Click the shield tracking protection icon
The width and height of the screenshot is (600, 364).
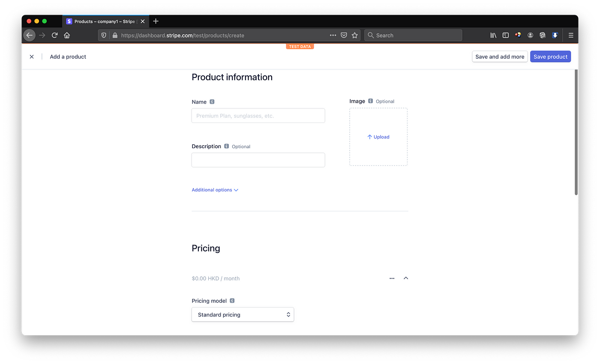pos(104,36)
